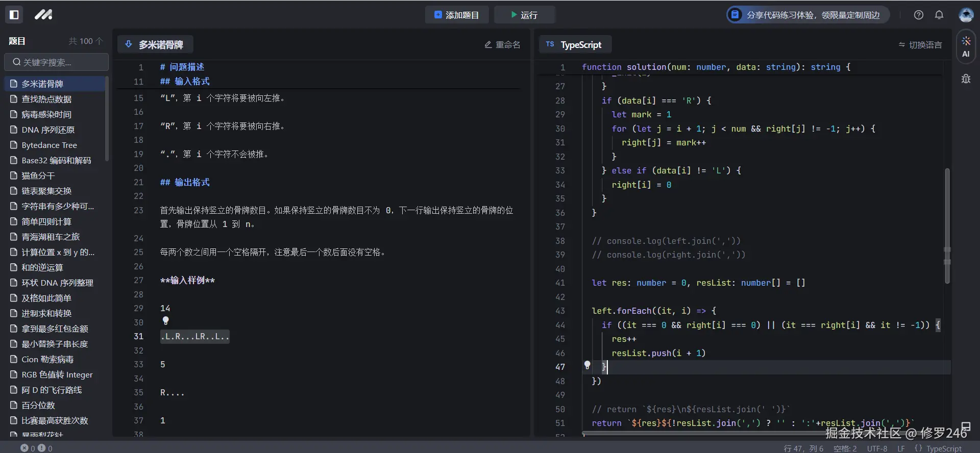This screenshot has height=453, width=980.
Task: Select TypeScript language mode in status bar
Action: [x=943, y=448]
